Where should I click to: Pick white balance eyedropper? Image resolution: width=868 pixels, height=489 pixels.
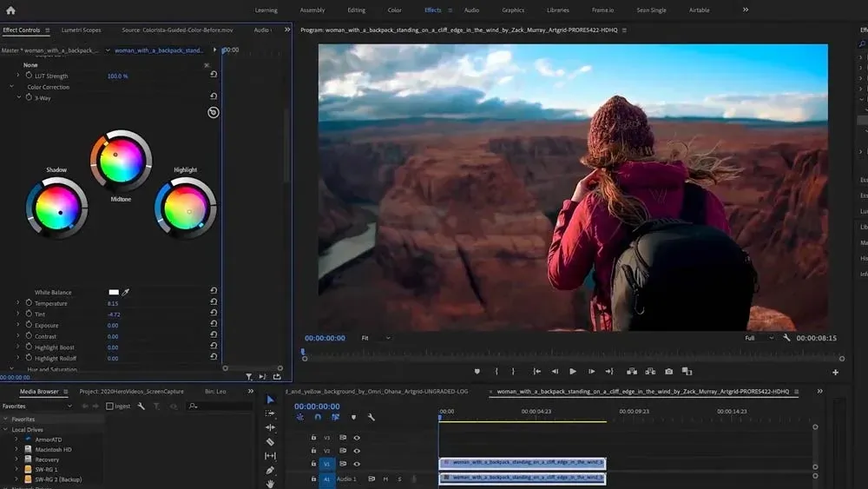coord(126,292)
